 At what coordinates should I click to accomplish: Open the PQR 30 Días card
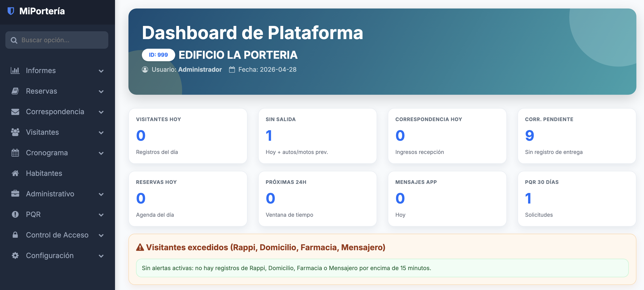pos(577,199)
